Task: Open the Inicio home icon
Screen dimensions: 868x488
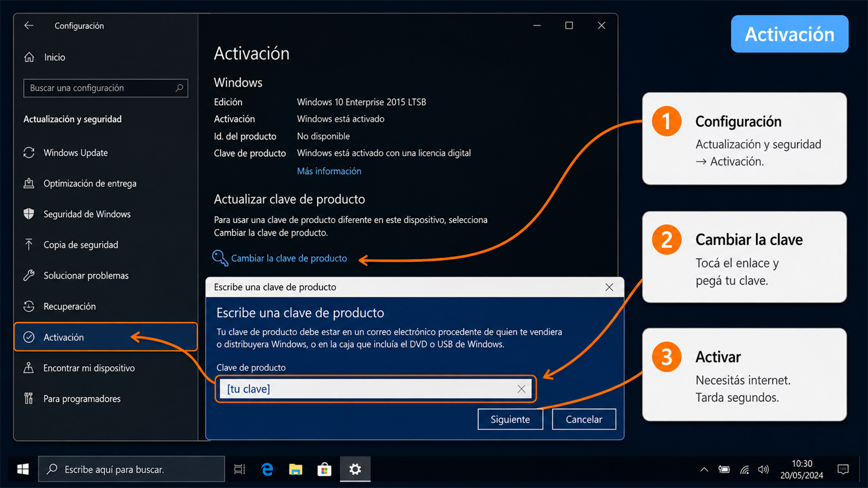Action: (x=29, y=57)
